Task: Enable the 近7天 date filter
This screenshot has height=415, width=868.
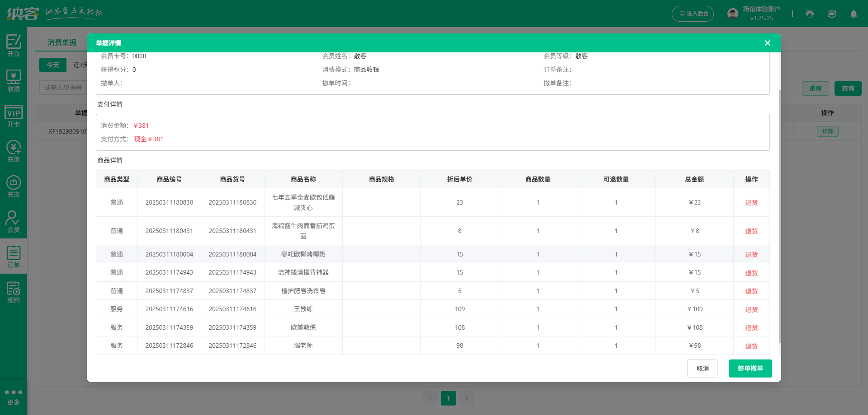Action: (80, 65)
